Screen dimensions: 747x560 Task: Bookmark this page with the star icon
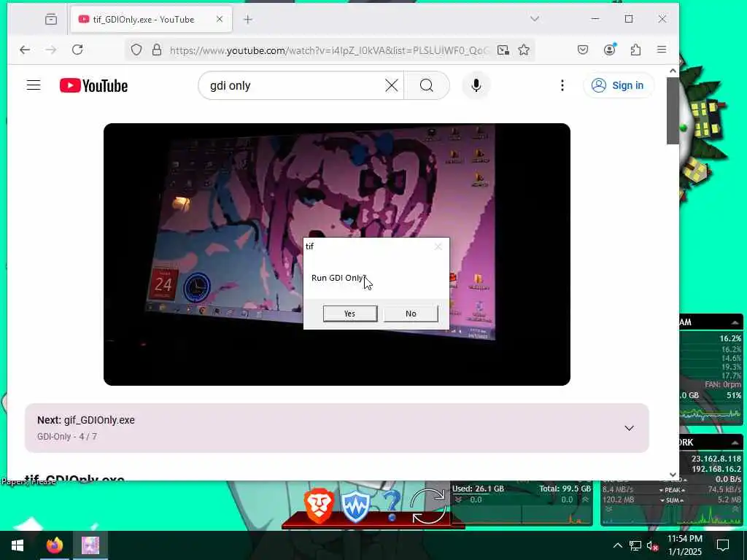[524, 50]
